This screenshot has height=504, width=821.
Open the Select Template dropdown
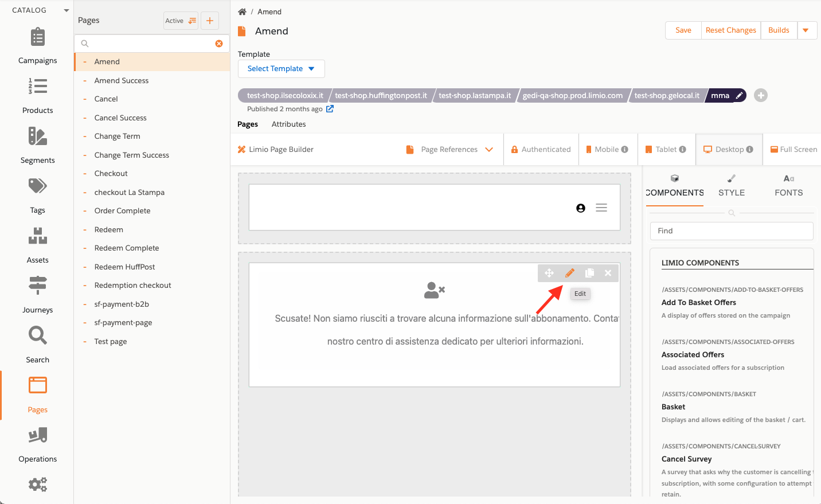[281, 69]
